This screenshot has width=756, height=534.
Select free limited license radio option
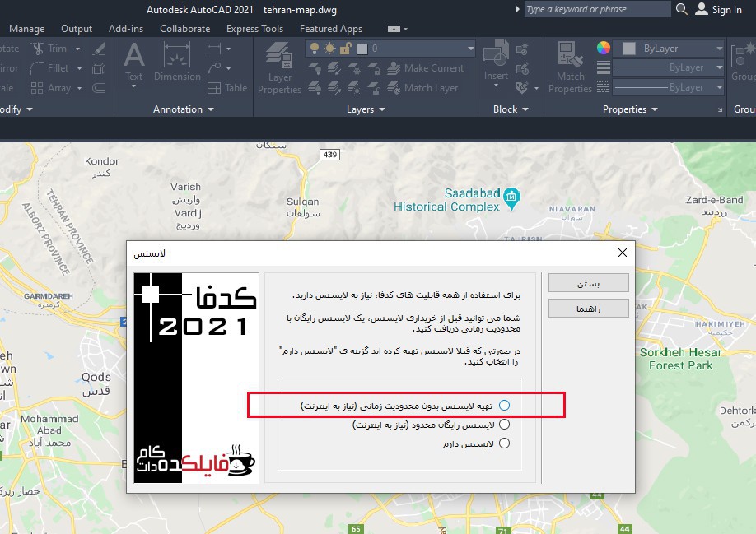pos(504,425)
